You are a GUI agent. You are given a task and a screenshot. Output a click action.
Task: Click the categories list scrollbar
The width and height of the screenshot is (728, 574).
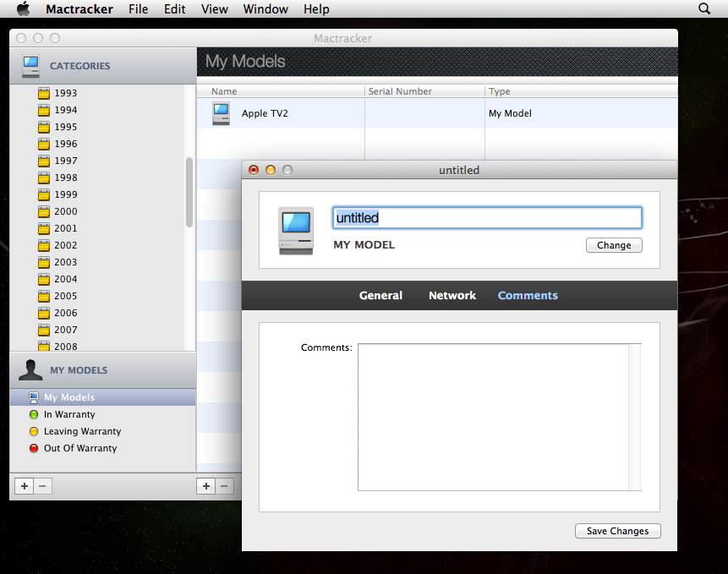click(x=189, y=193)
